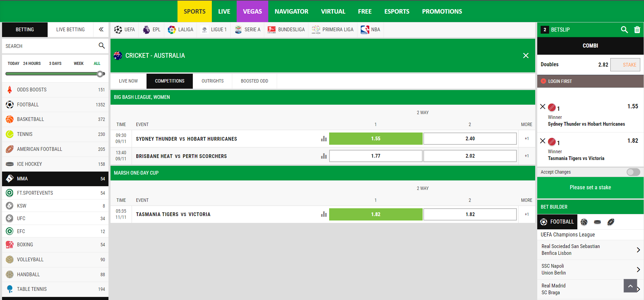This screenshot has width=644, height=300.
Task: Open Tennis sidebar category
Action: [x=55, y=134]
